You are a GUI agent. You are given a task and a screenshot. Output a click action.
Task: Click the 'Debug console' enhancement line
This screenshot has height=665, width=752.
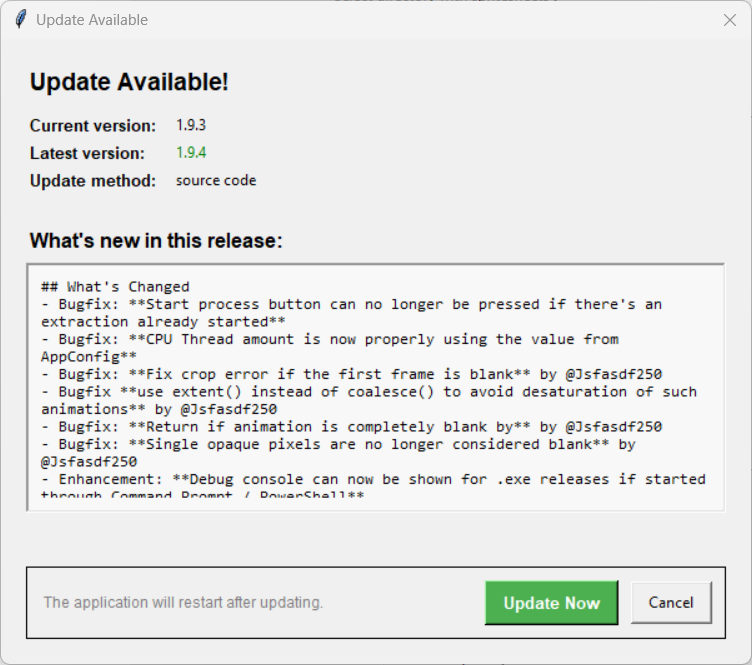click(x=374, y=488)
